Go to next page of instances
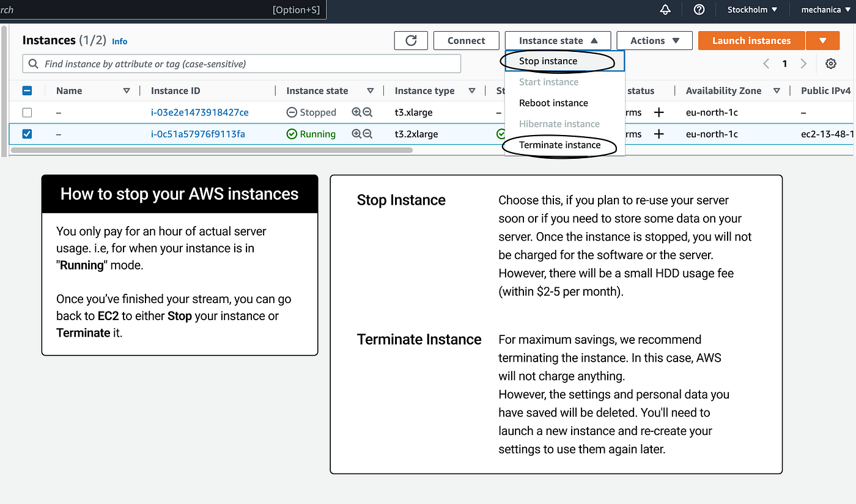The image size is (856, 504). click(804, 64)
